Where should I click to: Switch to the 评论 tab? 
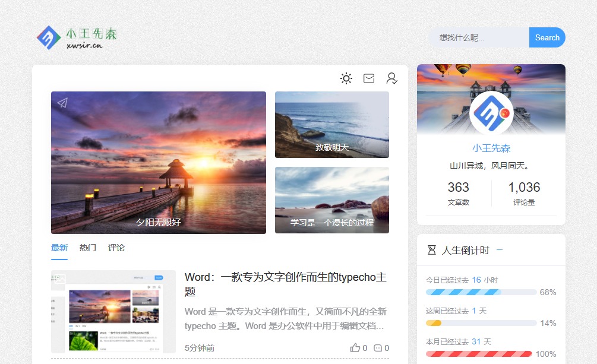coord(116,248)
